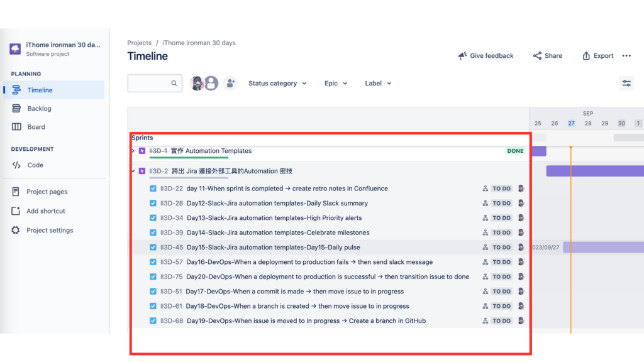Screen dimensions: 644x362
Task: Open Code under Development
Action: [x=54, y=165]
